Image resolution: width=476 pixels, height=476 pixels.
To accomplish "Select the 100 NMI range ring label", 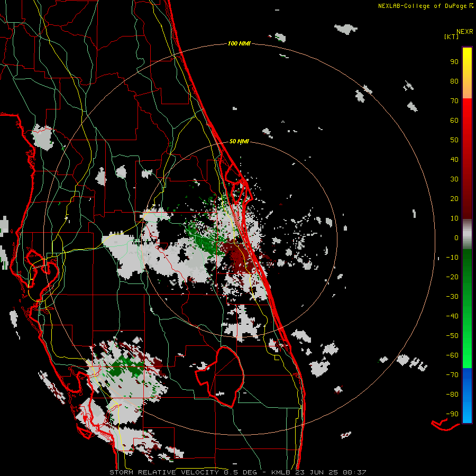I will coord(239,44).
